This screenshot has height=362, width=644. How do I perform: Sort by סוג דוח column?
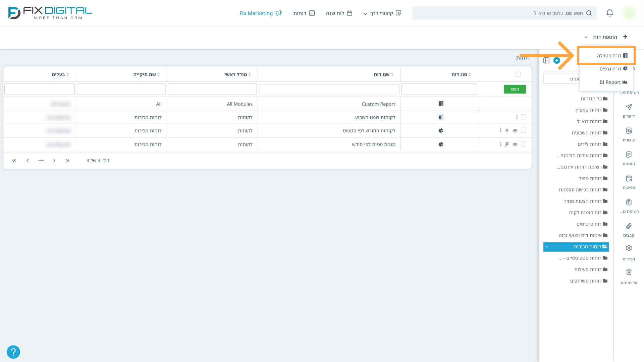(461, 74)
